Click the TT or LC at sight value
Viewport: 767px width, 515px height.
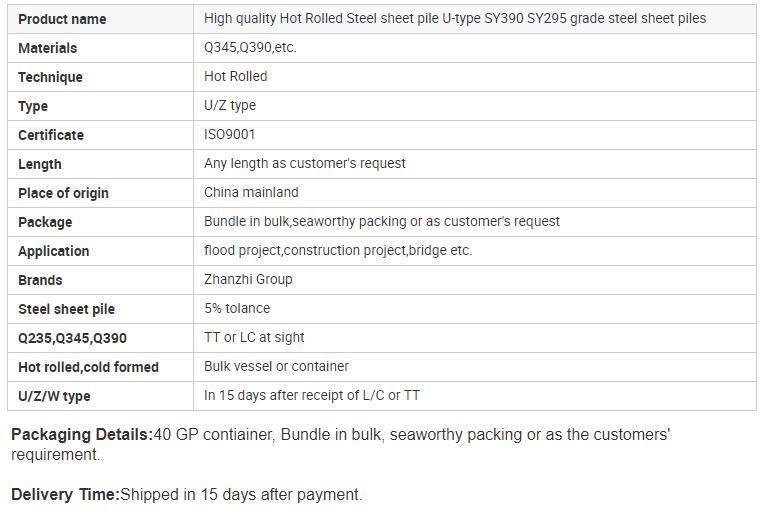pyautogui.click(x=254, y=337)
